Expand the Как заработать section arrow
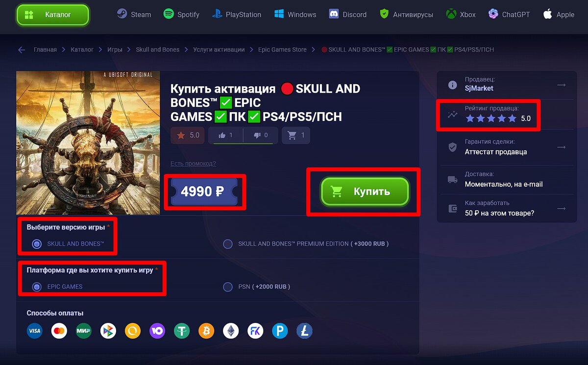The height and width of the screenshot is (365, 588). tap(562, 208)
